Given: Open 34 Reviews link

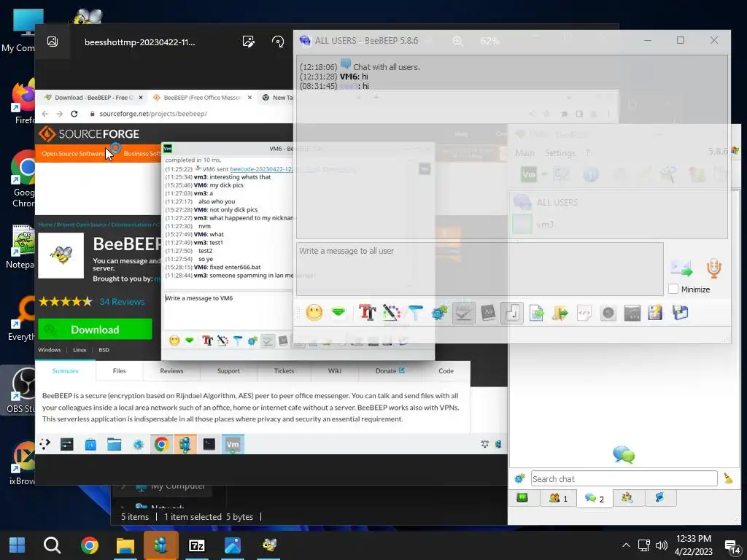Looking at the screenshot, I should point(122,301).
